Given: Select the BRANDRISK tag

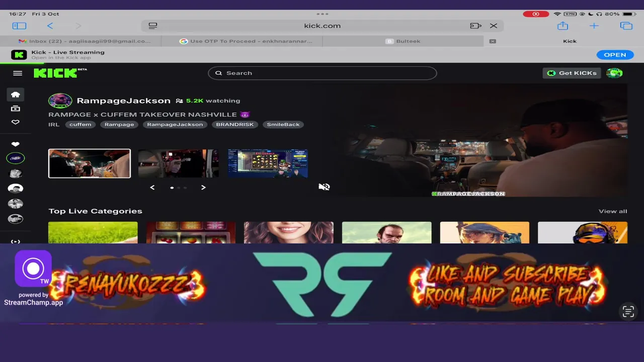Looking at the screenshot, I should tap(235, 124).
